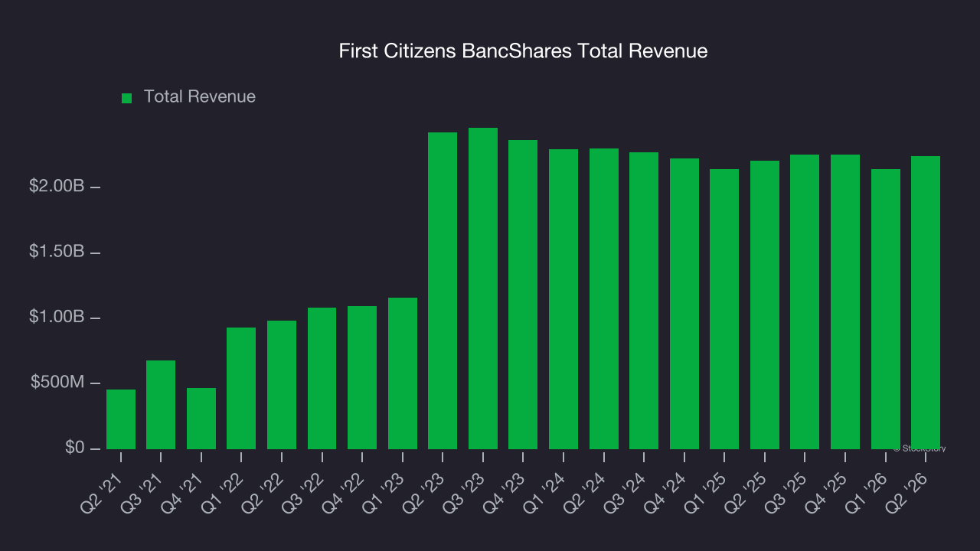Select the Q2 '22 revenue bar

pyautogui.click(x=282, y=385)
